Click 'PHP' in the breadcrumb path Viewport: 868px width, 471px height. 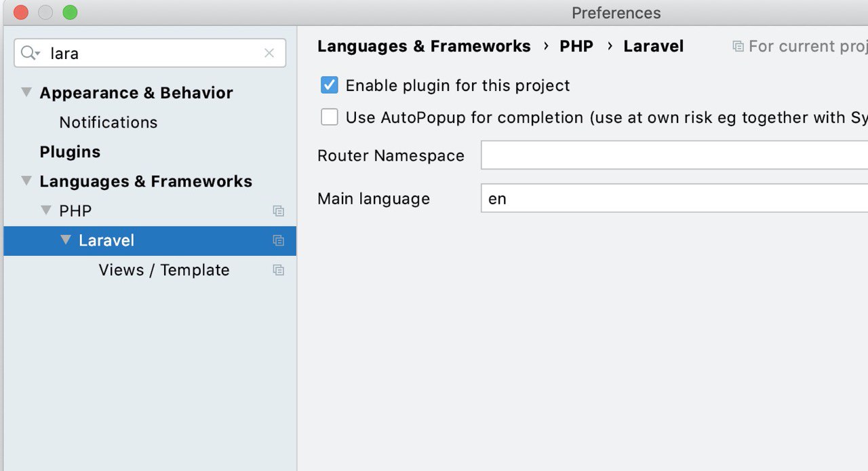(576, 46)
